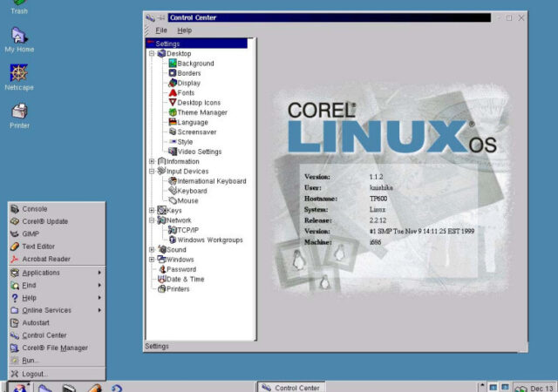
Task: Select Windows Workgroups under Network
Action: [211, 240]
